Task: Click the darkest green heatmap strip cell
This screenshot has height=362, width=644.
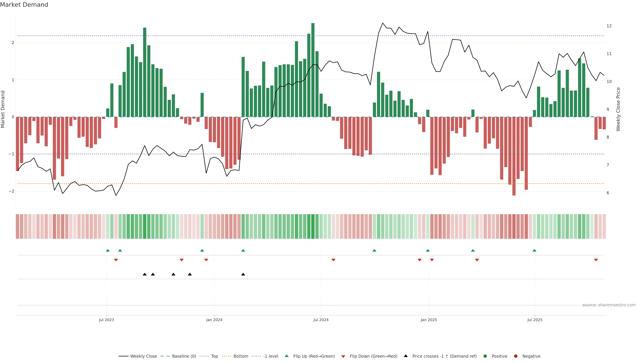Action: click(313, 226)
